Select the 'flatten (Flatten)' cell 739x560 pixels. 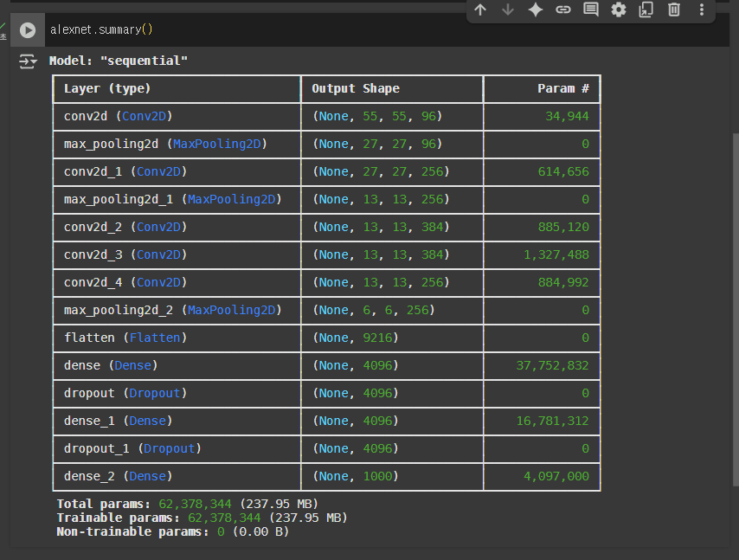[125, 338]
